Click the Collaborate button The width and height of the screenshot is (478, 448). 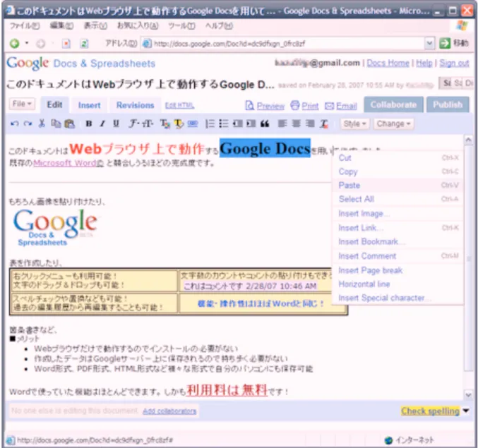click(x=393, y=104)
